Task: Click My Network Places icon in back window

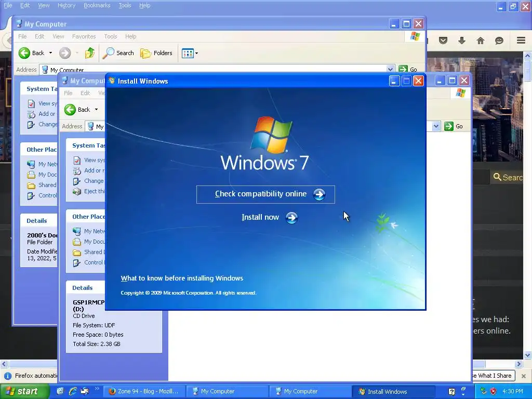Action: pyautogui.click(x=31, y=164)
